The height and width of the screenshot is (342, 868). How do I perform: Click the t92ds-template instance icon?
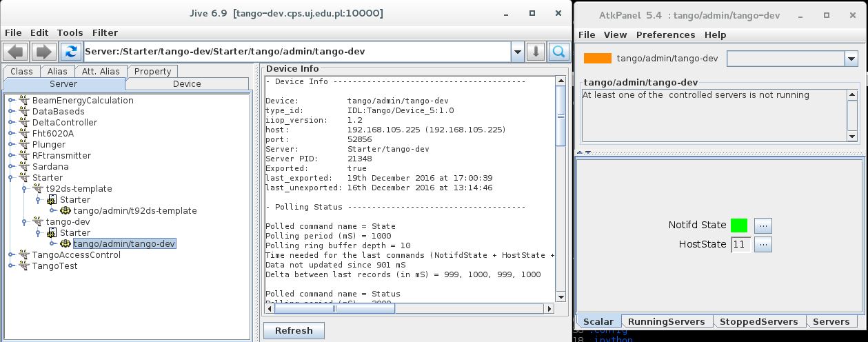tap(37, 188)
